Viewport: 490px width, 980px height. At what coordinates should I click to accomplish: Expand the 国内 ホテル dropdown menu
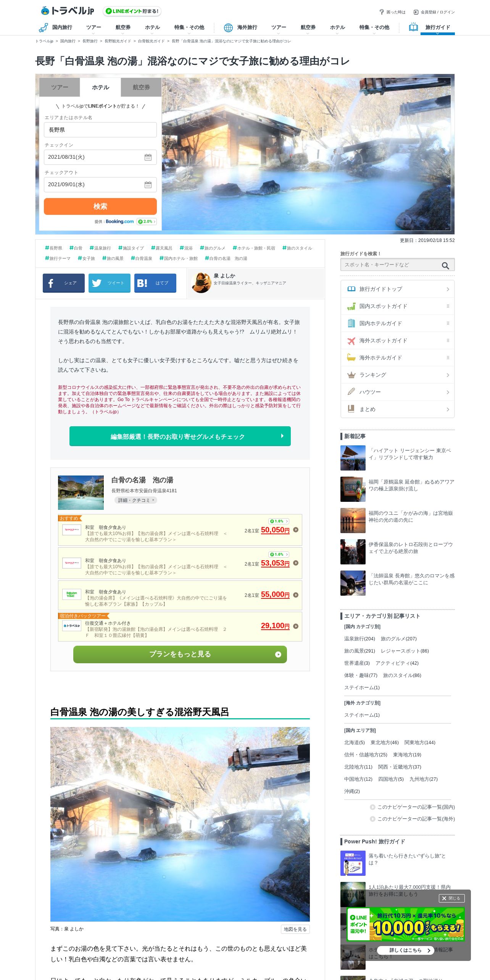click(152, 28)
